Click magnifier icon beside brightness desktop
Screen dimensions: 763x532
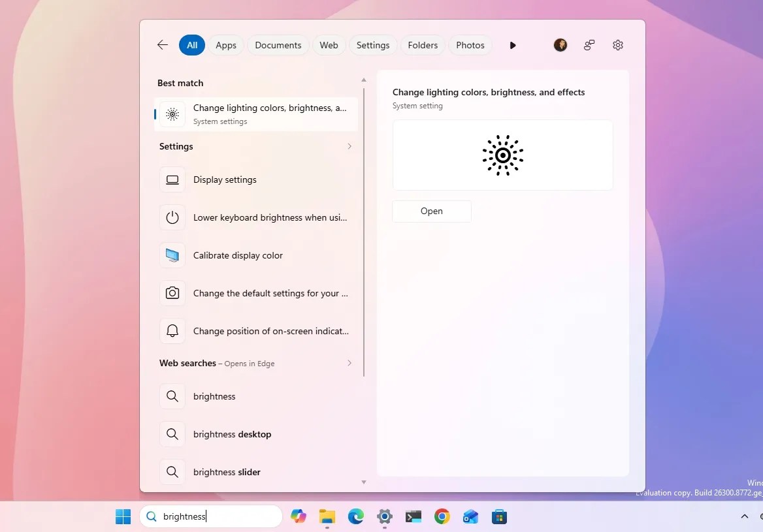(x=172, y=434)
